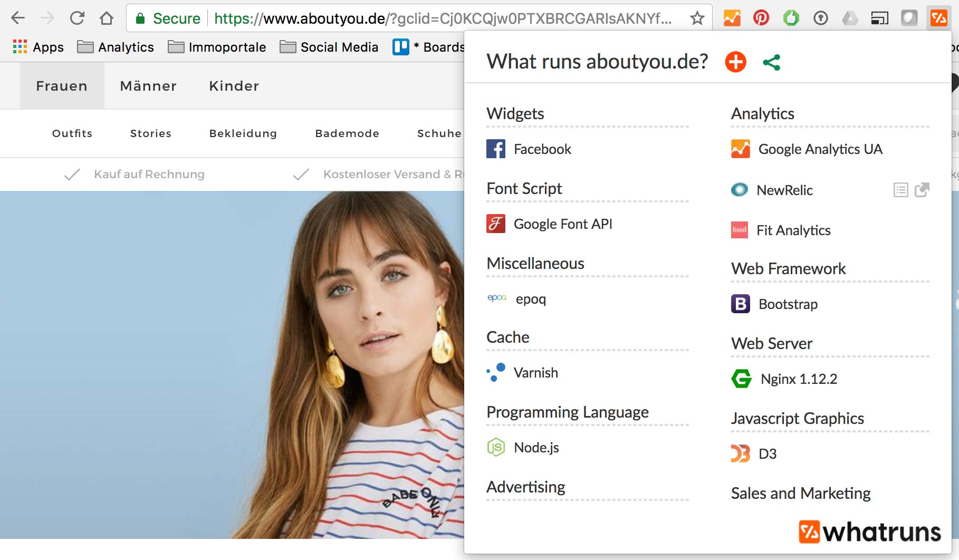Open Google Analytics UA entry
Screen dimensions: 959x560
[820, 149]
